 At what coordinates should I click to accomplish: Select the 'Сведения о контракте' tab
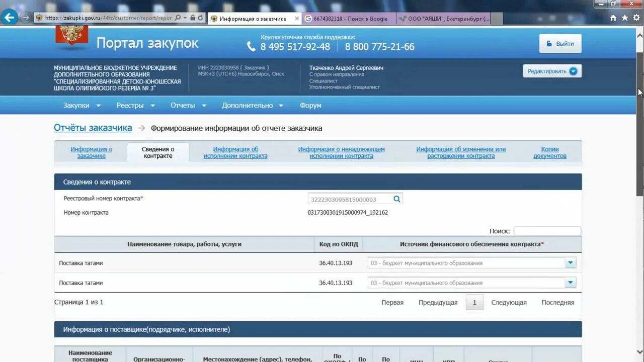click(158, 152)
